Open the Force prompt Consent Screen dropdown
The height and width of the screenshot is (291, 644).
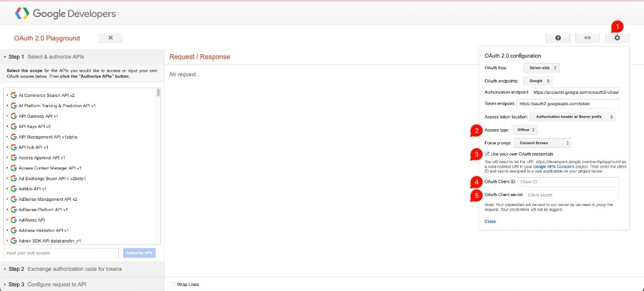543,143
